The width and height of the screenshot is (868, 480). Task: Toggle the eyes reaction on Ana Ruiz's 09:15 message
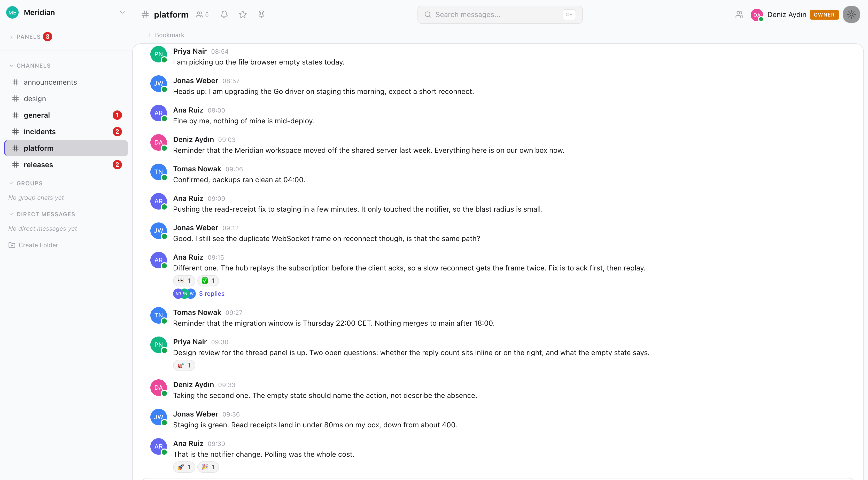tap(184, 281)
